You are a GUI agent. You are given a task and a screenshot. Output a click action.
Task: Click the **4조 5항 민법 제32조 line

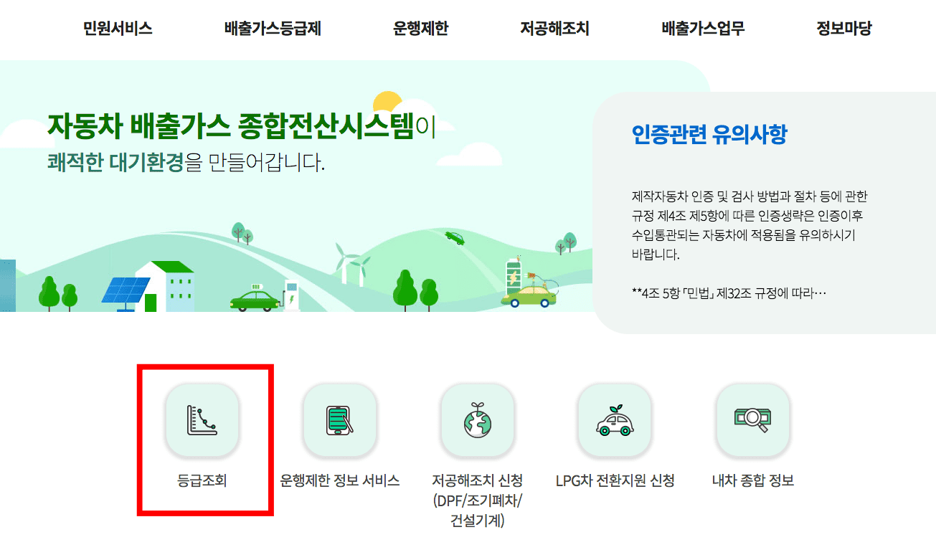(x=729, y=293)
